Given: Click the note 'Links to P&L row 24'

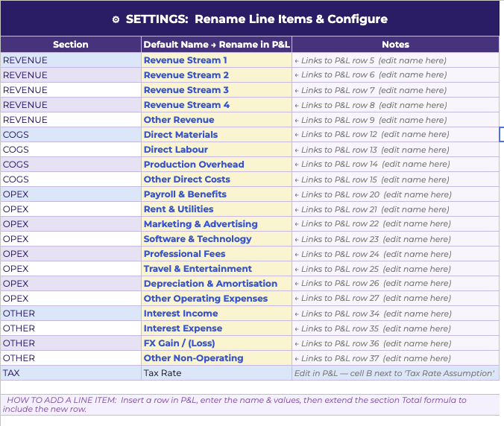Looking at the screenshot, I should [395, 254].
